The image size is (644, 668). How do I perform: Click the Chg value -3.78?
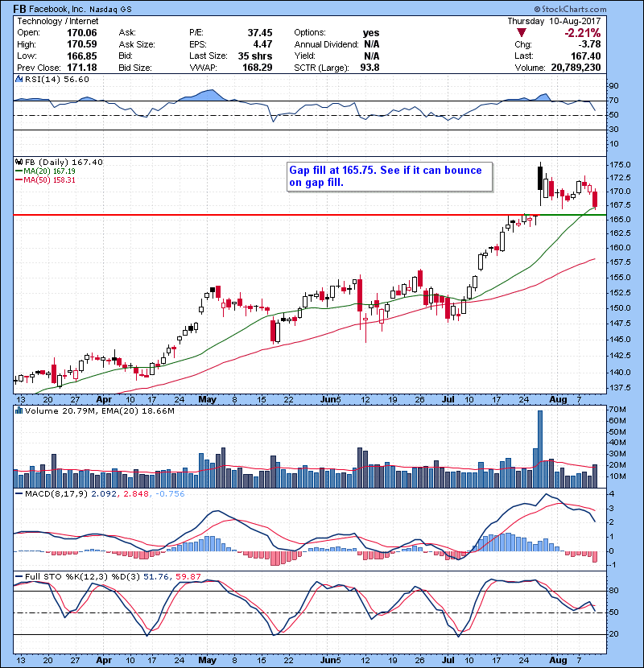pyautogui.click(x=589, y=44)
